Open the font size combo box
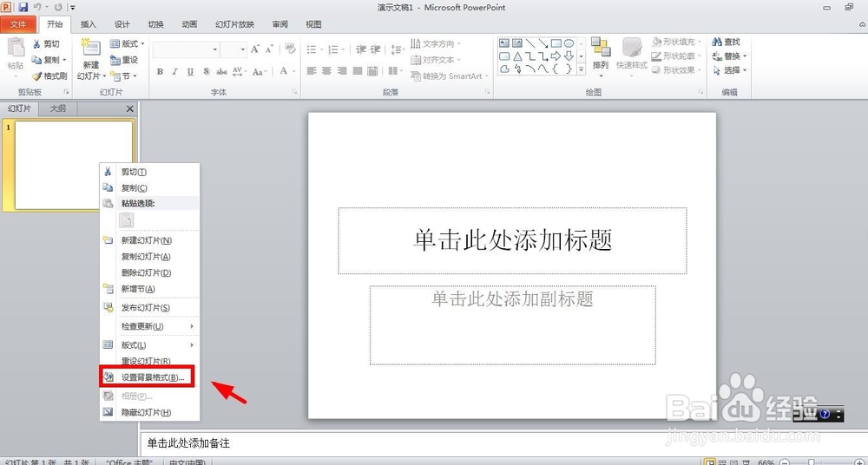The width and height of the screenshot is (868, 465). click(233, 49)
